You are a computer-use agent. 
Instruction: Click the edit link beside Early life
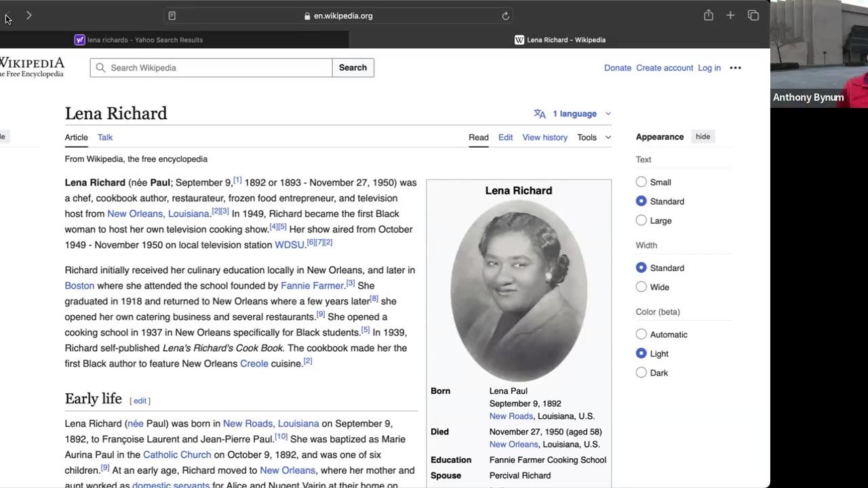[140, 401]
